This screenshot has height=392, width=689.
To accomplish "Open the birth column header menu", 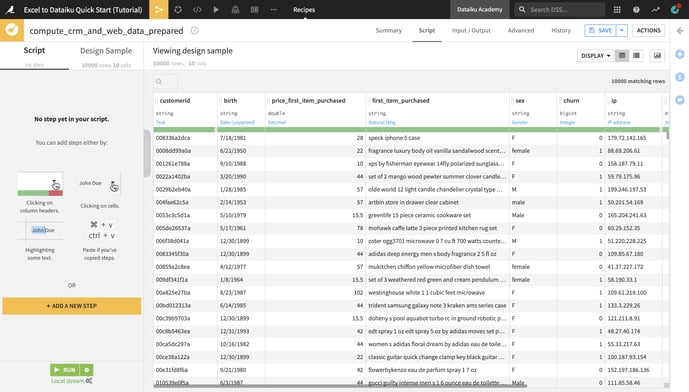I will (x=230, y=101).
